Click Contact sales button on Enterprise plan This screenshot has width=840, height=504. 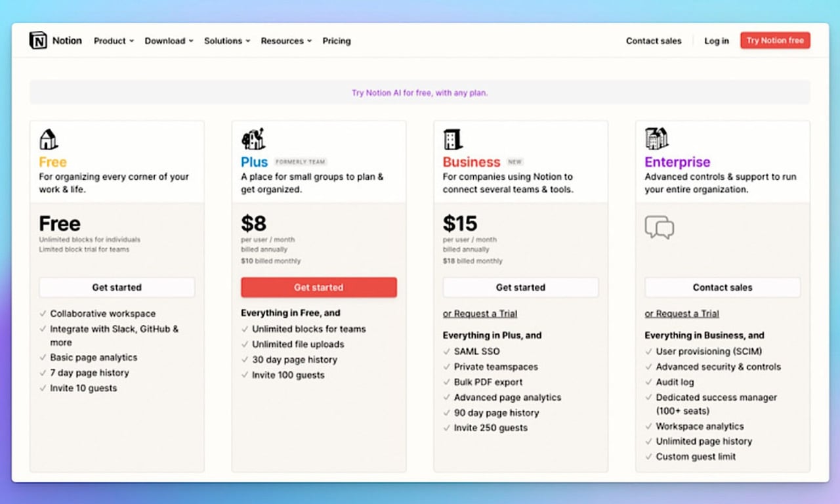[723, 287]
